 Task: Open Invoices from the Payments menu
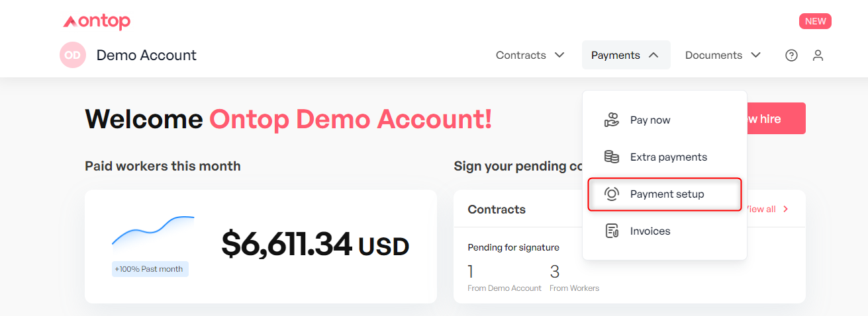[650, 231]
